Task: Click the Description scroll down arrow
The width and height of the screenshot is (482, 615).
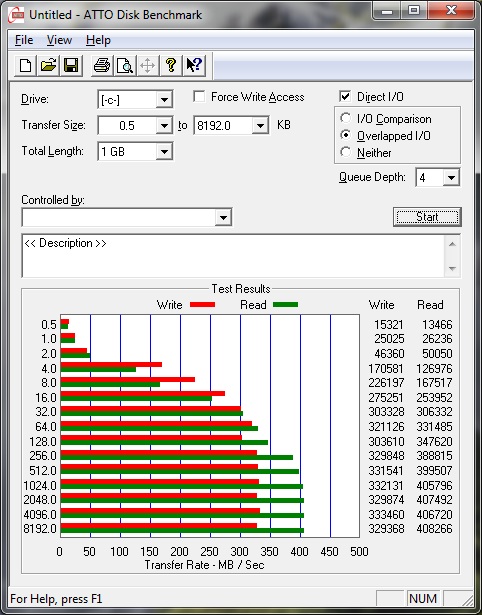Action: 452,269
